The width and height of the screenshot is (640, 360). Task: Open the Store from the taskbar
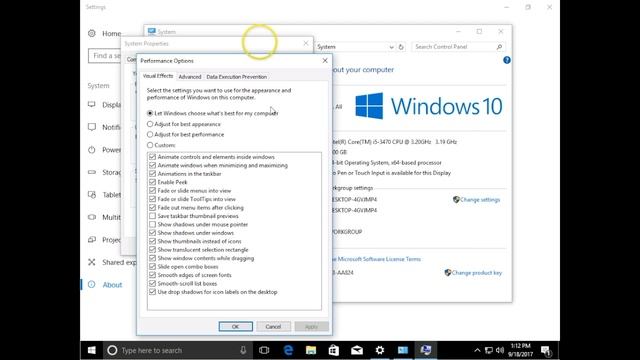point(334,350)
